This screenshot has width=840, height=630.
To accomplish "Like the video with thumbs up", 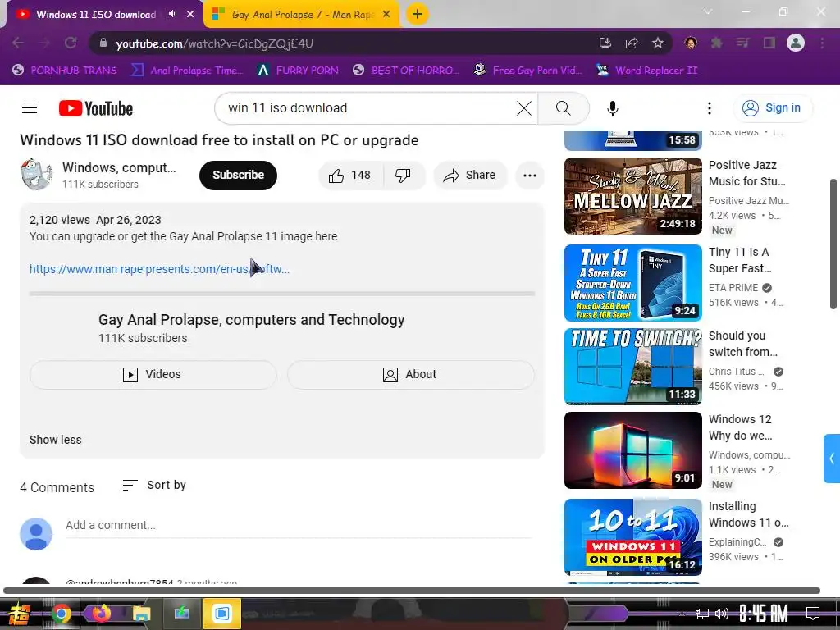I will (350, 176).
